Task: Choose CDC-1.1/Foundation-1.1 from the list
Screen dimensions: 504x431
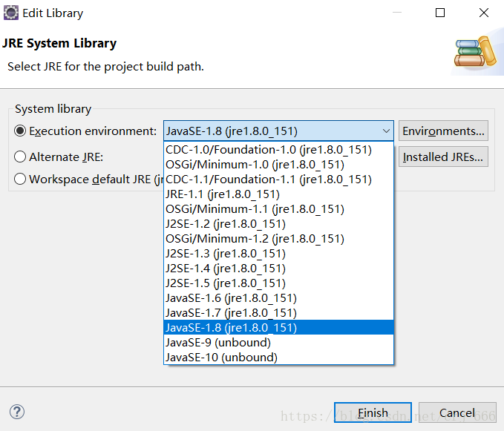Action: pos(278,180)
